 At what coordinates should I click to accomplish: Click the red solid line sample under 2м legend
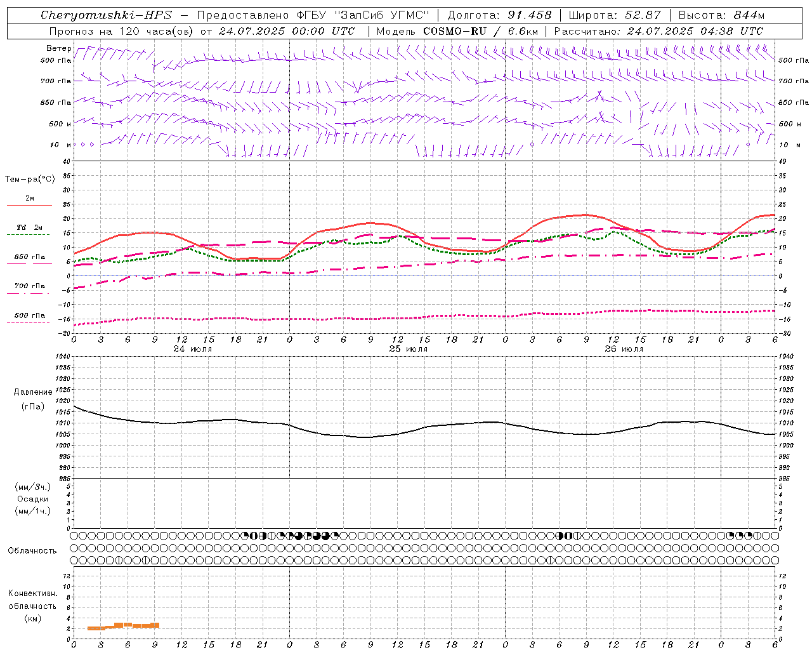29,206
